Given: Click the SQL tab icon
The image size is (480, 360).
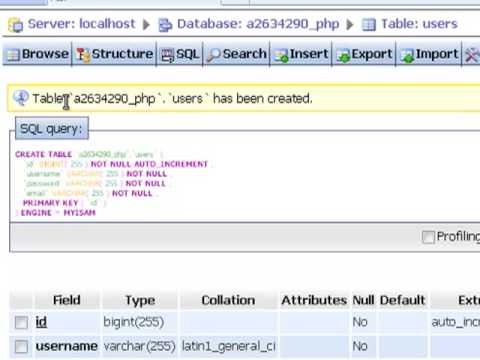Looking at the screenshot, I should (x=167, y=55).
